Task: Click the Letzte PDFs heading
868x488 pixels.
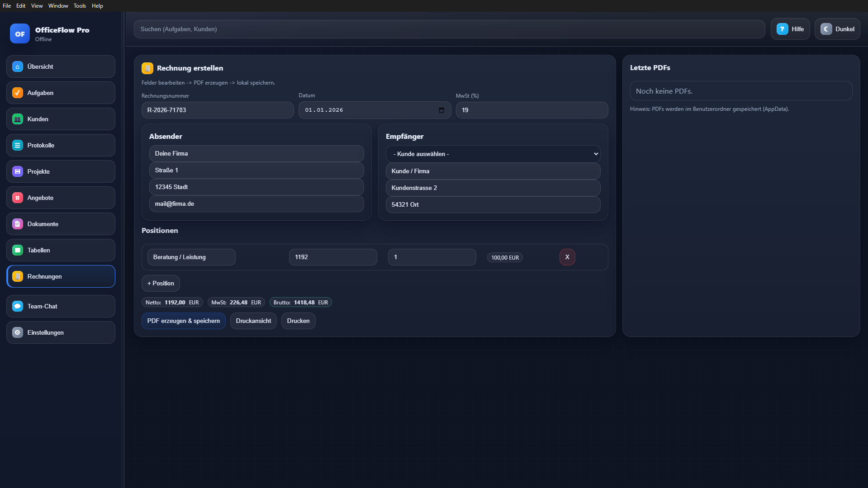Action: (x=650, y=67)
